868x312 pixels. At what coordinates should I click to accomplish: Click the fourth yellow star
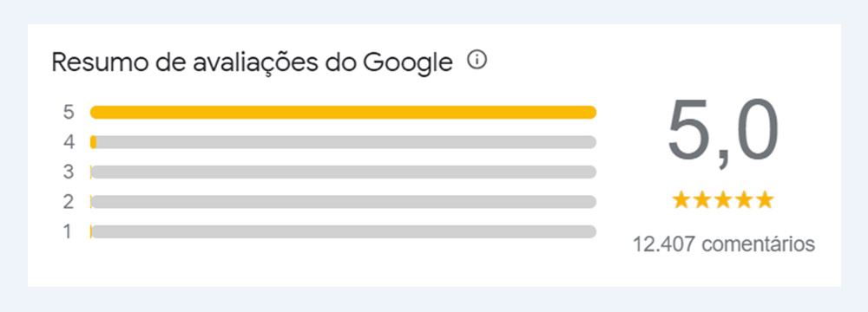pos(744,200)
